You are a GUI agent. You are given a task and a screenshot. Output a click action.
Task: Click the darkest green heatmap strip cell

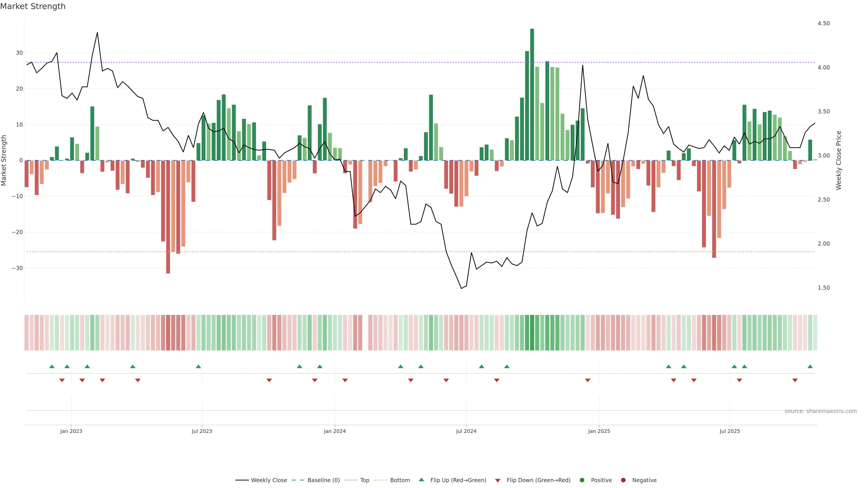[532, 333]
